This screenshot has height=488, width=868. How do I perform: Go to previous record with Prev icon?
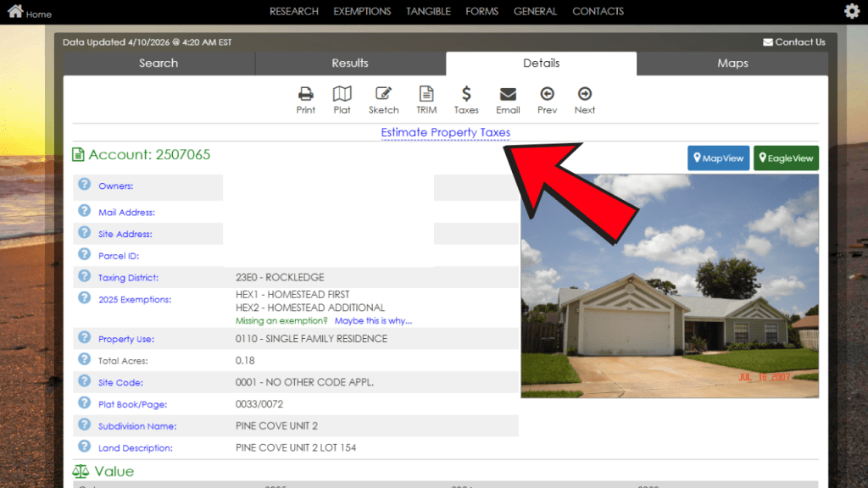[547, 99]
